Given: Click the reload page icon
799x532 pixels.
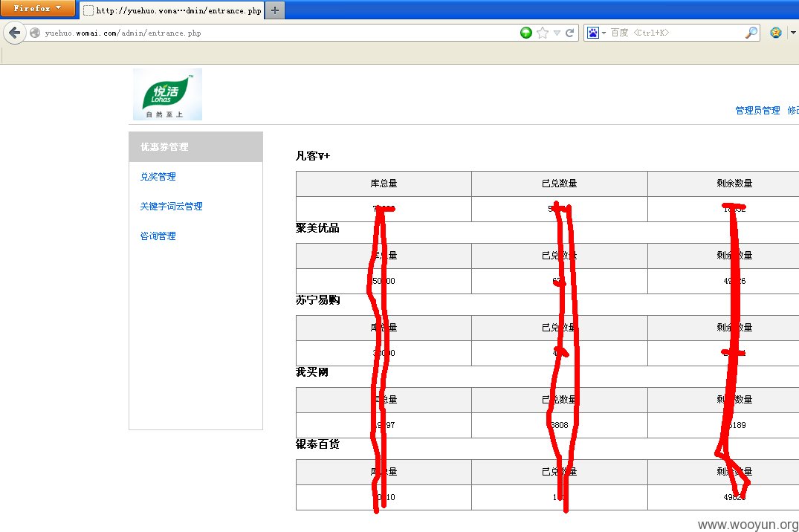Looking at the screenshot, I should 569,33.
